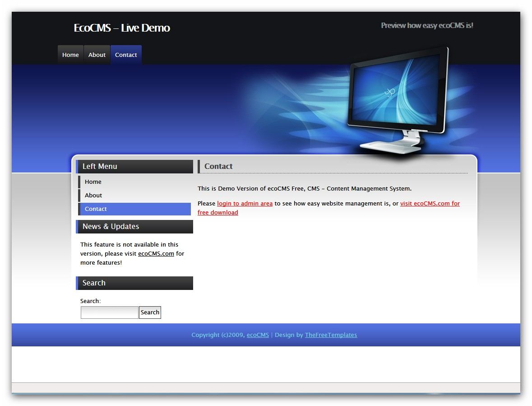532x406 pixels.
Task: Click Home in the Left Menu sidebar
Action: tap(135, 182)
